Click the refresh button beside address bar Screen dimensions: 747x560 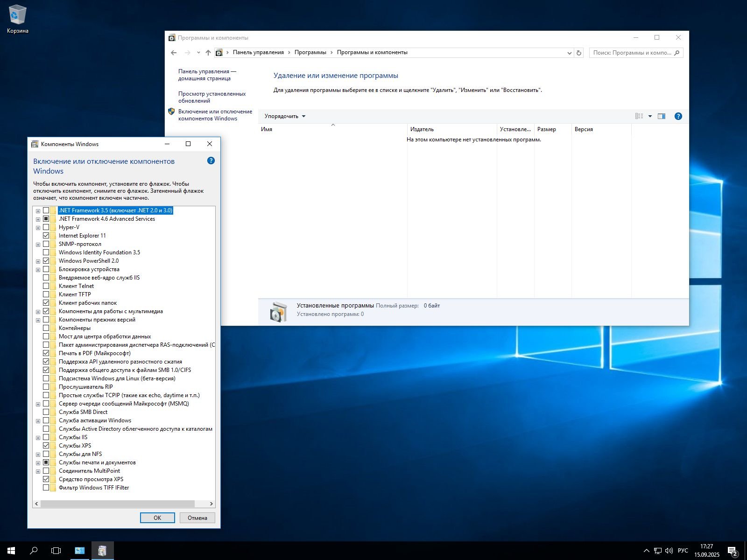pos(579,53)
